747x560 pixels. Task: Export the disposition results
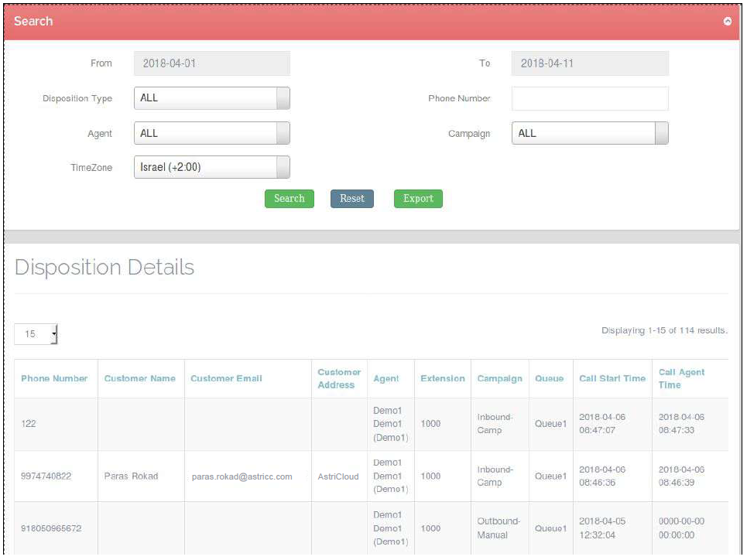(x=418, y=198)
